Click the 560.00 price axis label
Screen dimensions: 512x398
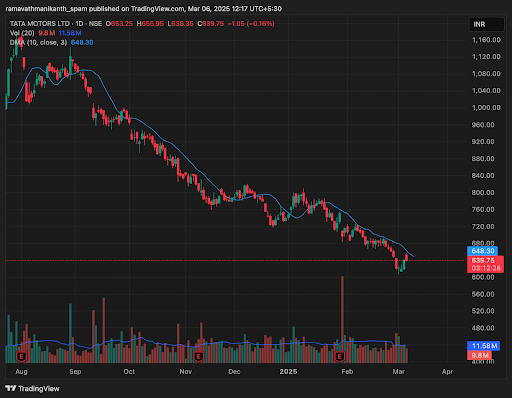coord(483,294)
